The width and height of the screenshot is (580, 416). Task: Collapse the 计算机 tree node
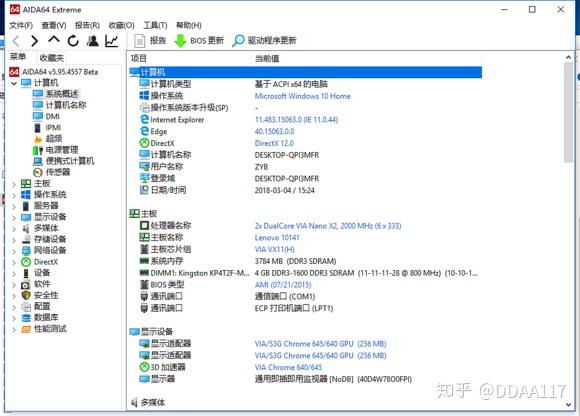coord(14,83)
